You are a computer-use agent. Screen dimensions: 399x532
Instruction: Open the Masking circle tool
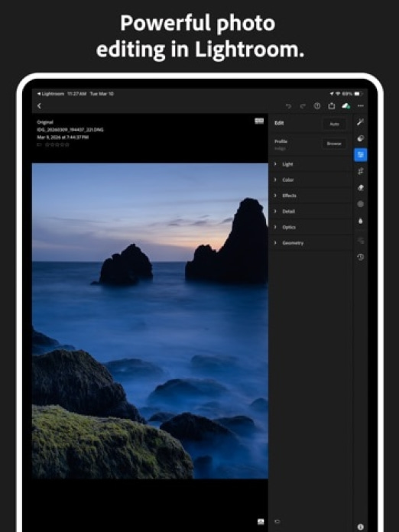pyautogui.click(x=360, y=204)
